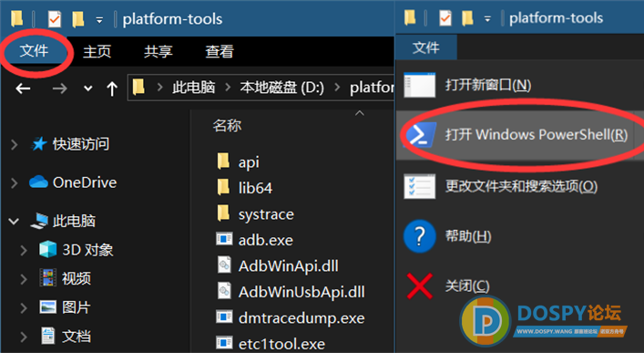
Task: Click the 3D 对象 cube icon
Action: click(x=47, y=250)
